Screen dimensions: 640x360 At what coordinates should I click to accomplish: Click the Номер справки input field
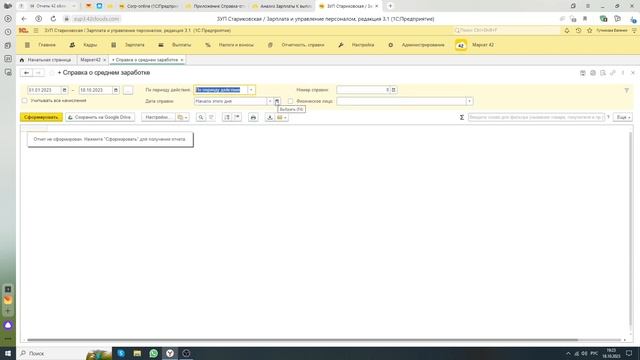click(x=363, y=90)
